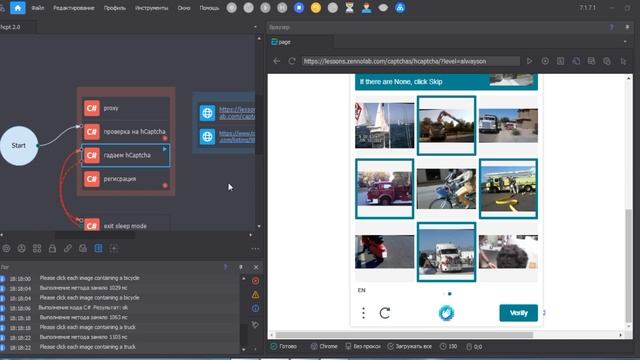Open the captcha three-dot options menu
The image size is (640, 360).
(363, 313)
